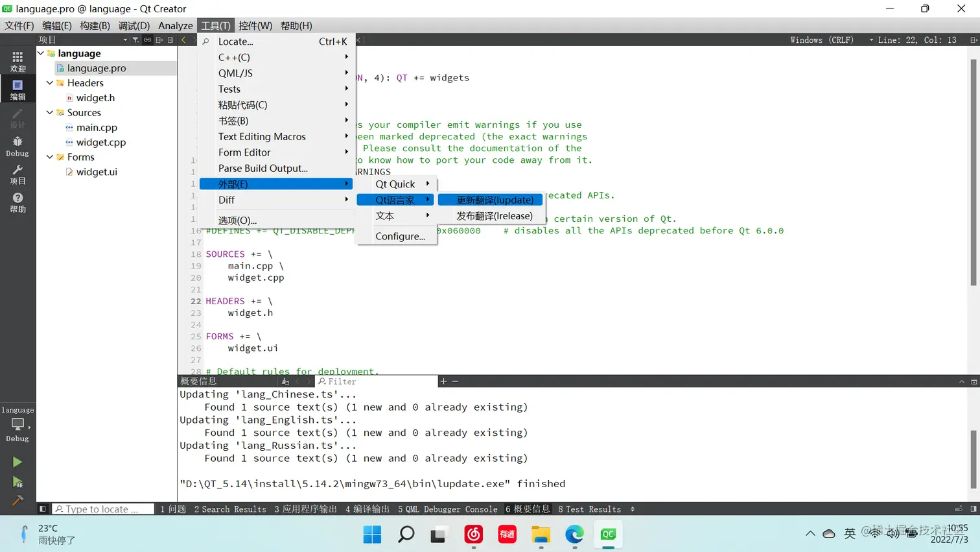Click Parse Build Output... menu entry
Image resolution: width=980 pixels, height=552 pixels.
pyautogui.click(x=276, y=168)
